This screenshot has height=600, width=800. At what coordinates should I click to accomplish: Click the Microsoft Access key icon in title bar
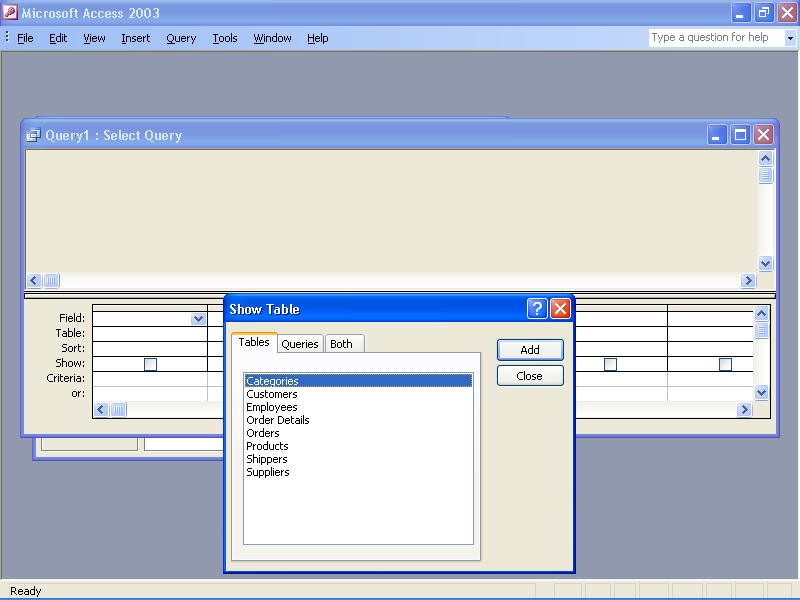pos(10,12)
